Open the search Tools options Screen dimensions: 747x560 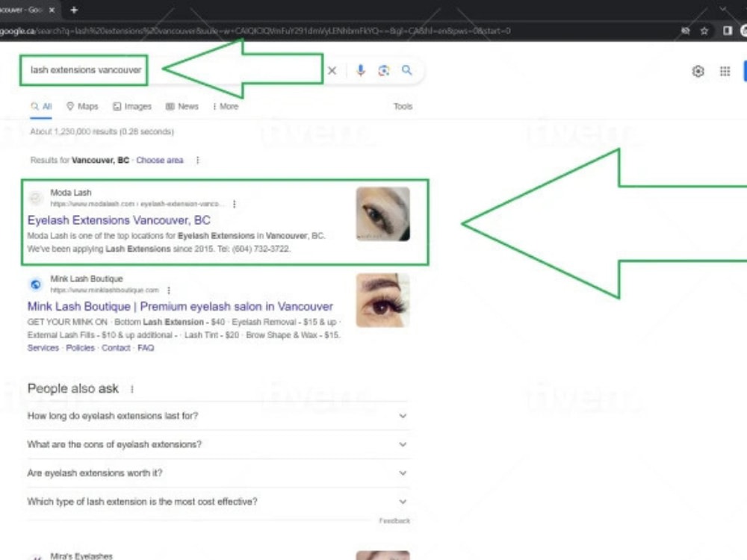pos(403,106)
